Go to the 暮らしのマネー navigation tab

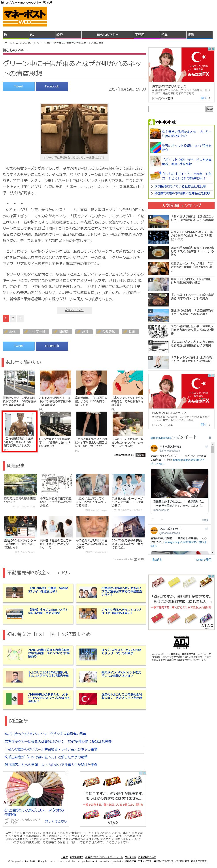point(108,35)
